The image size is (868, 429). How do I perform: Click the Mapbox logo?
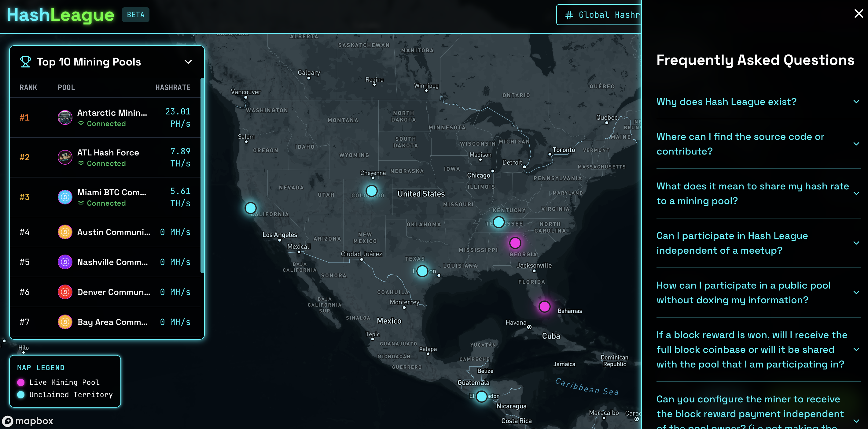pyautogui.click(x=28, y=421)
